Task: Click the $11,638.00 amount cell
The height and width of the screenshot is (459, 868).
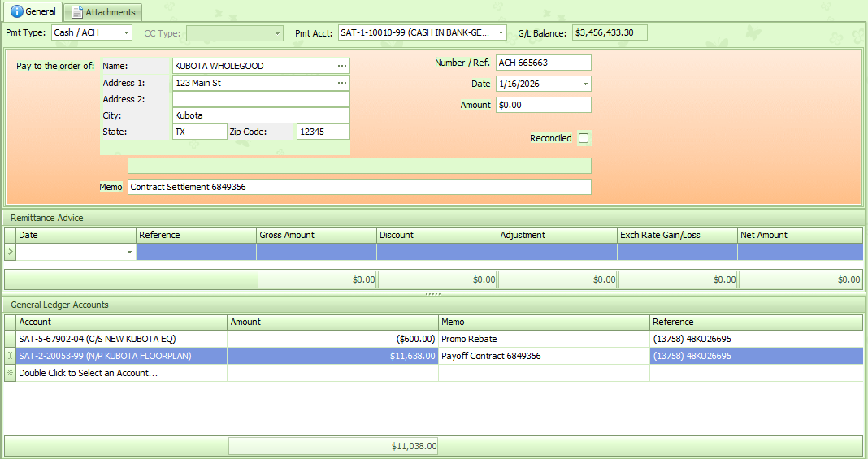Action: 332,356
